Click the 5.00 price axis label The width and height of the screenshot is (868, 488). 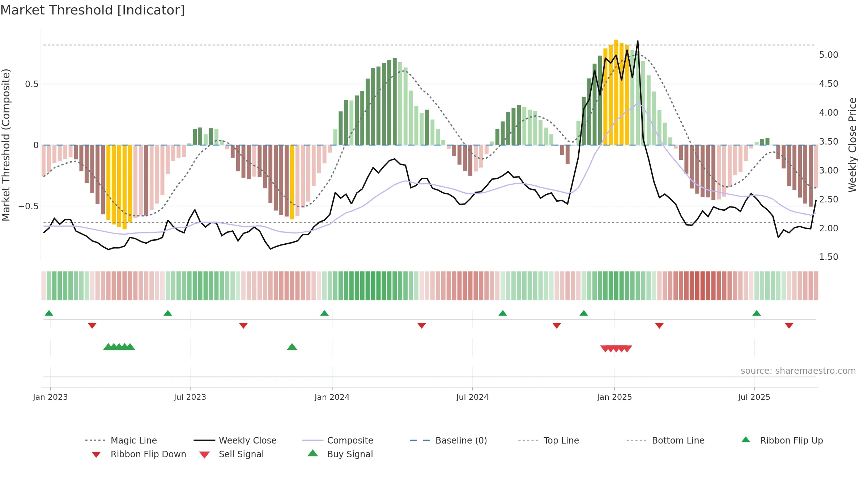[829, 55]
